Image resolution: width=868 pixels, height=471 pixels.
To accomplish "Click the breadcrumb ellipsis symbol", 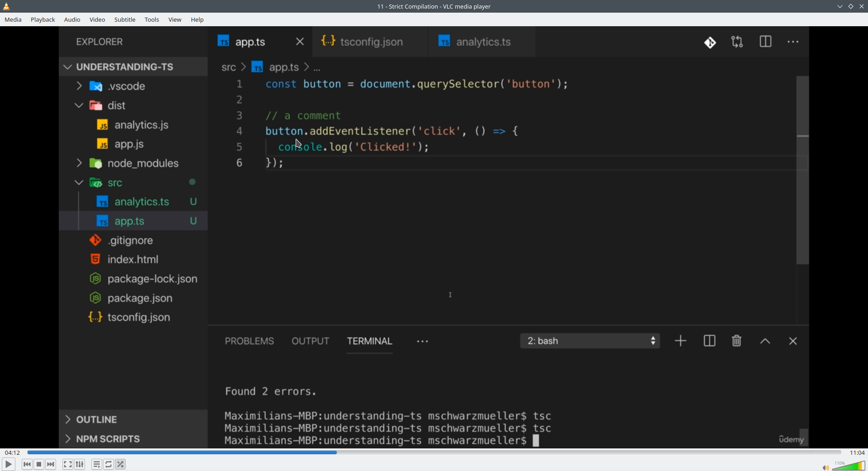I will (317, 69).
